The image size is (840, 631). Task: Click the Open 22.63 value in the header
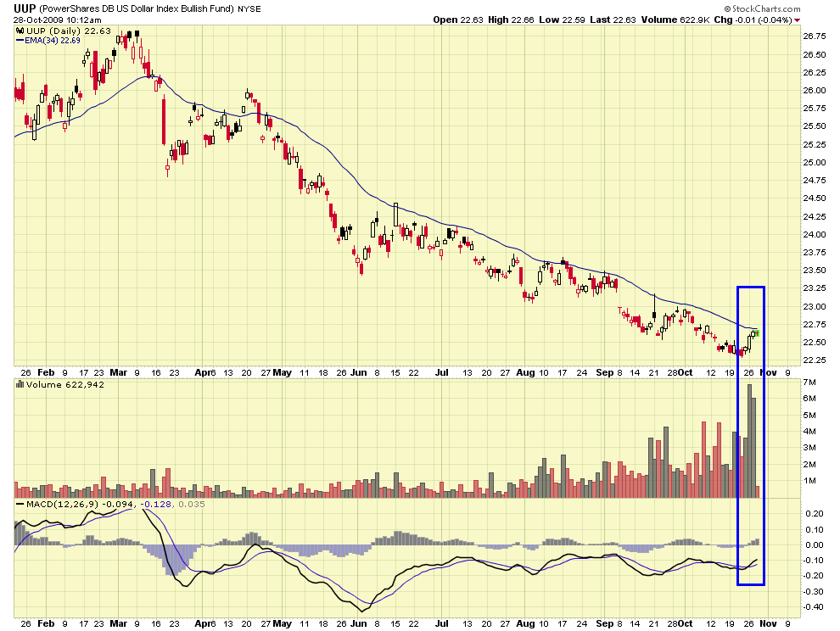[x=458, y=20]
